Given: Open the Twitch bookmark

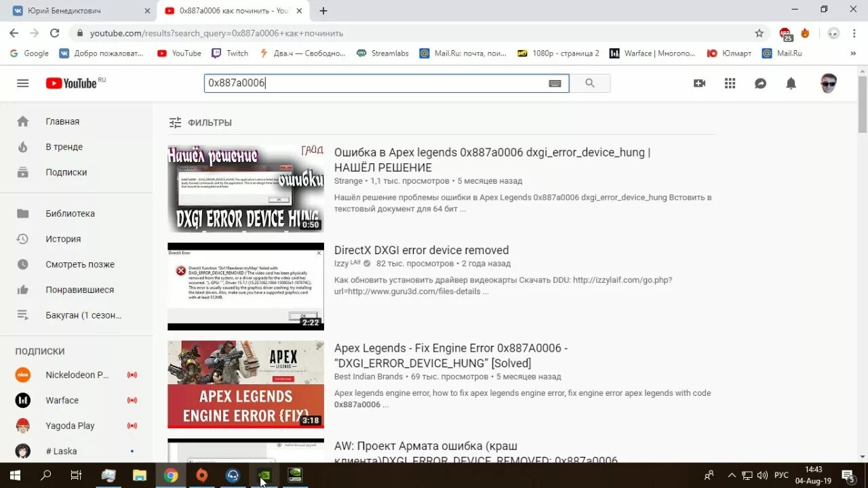Looking at the screenshot, I should [x=230, y=53].
